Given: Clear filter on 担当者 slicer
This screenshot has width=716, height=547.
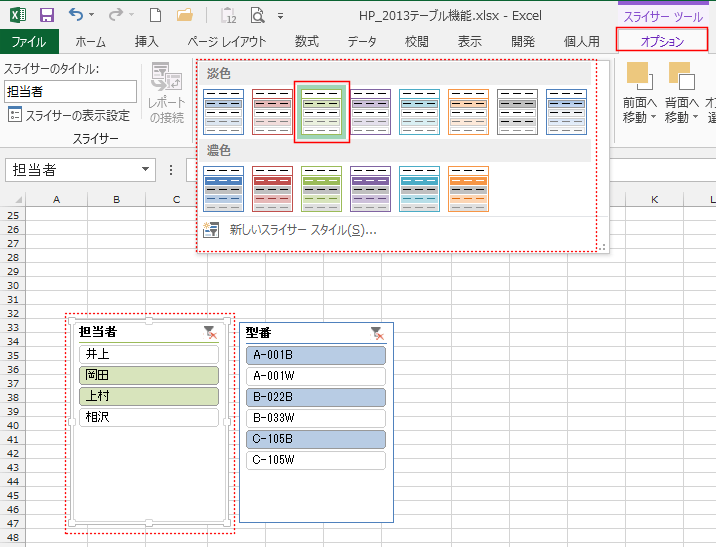Looking at the screenshot, I should 209,332.
